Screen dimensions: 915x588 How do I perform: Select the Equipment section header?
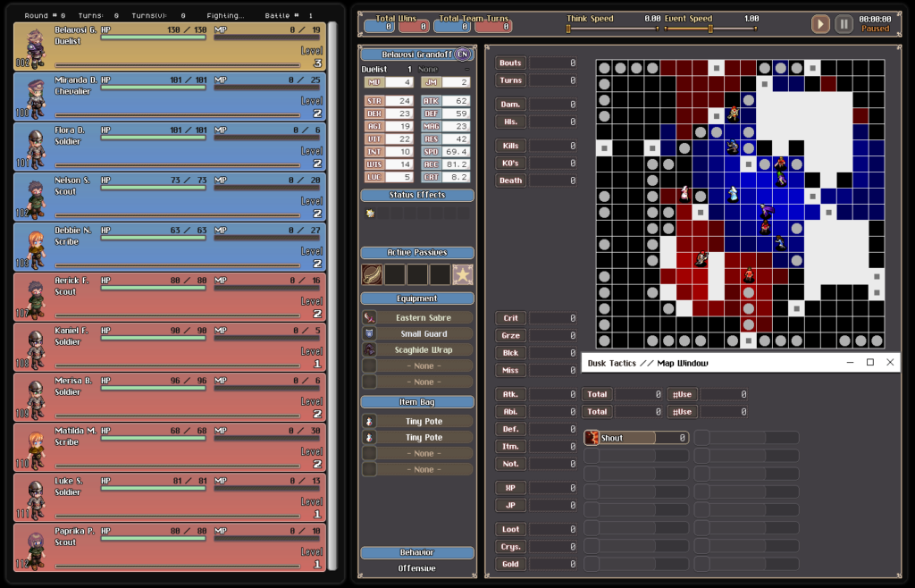pyautogui.click(x=417, y=298)
